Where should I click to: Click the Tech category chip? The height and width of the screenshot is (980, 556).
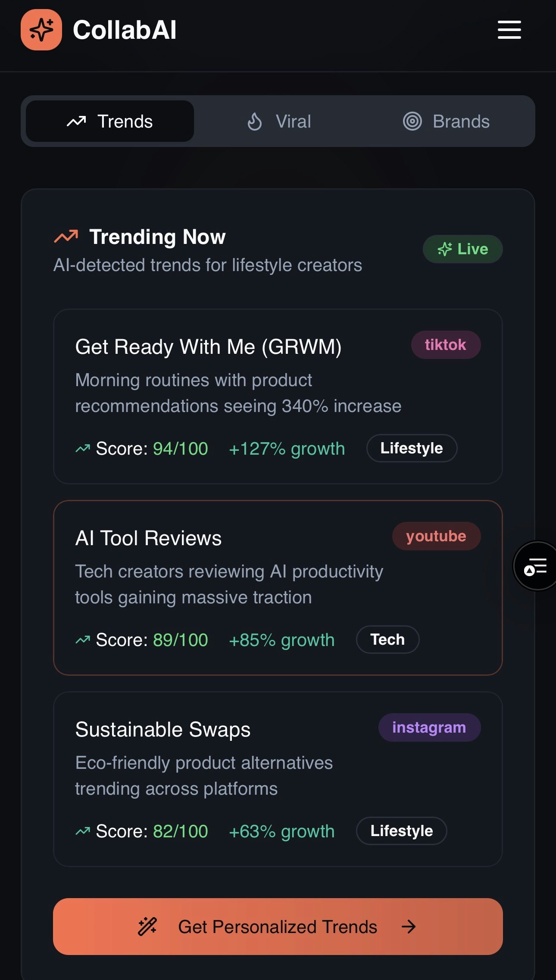387,640
